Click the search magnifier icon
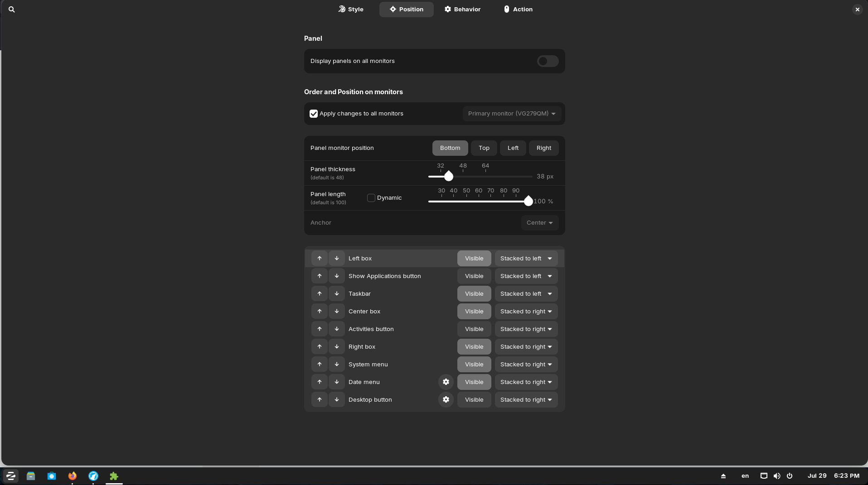The height and width of the screenshot is (485, 868). point(12,9)
